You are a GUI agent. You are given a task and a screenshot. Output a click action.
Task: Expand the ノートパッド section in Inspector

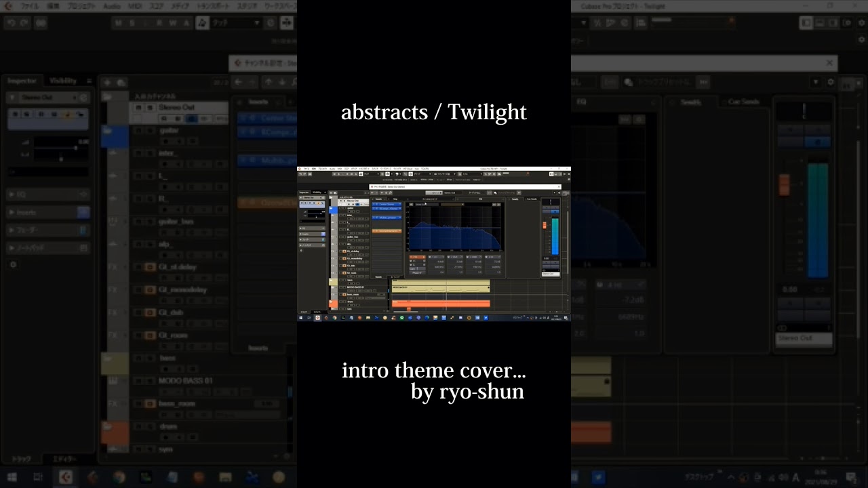click(x=47, y=247)
